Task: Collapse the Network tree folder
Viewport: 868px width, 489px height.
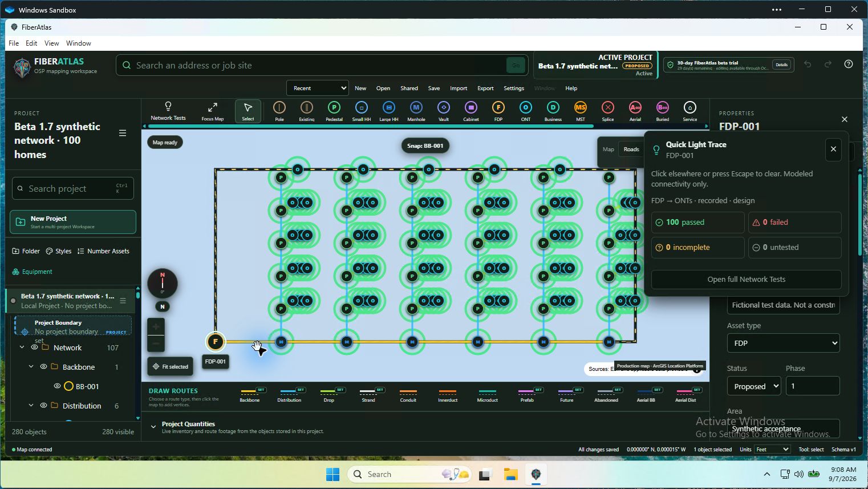Action: tap(22, 347)
